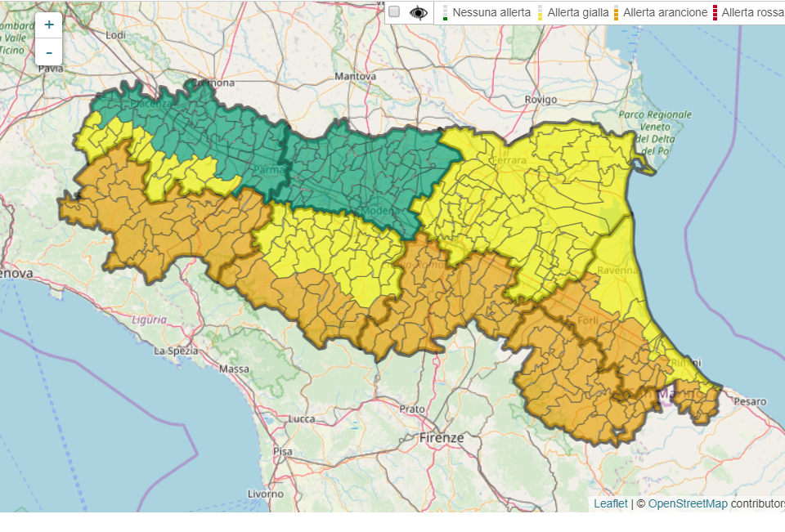Click the Firenze city label
The width and height of the screenshot is (785, 532).
tap(442, 438)
